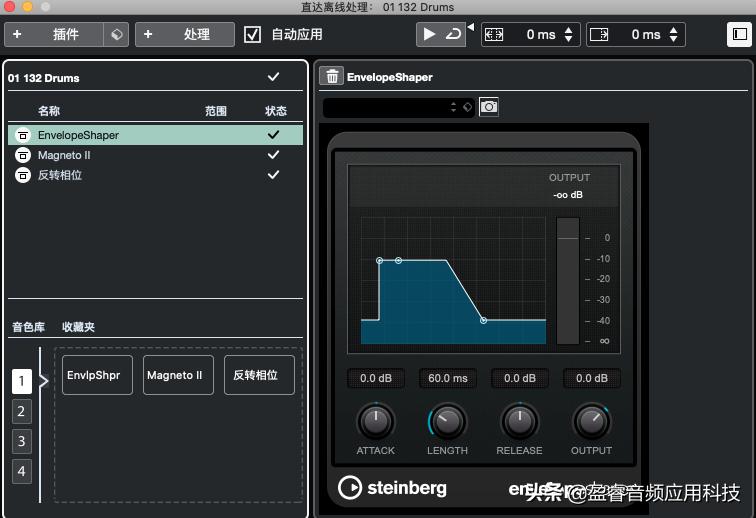Select favorites slot 3
This screenshot has height=518, width=756.
22,441
